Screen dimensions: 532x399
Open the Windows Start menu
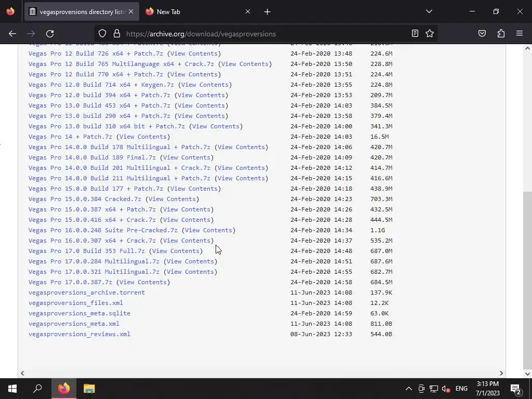(x=12, y=389)
